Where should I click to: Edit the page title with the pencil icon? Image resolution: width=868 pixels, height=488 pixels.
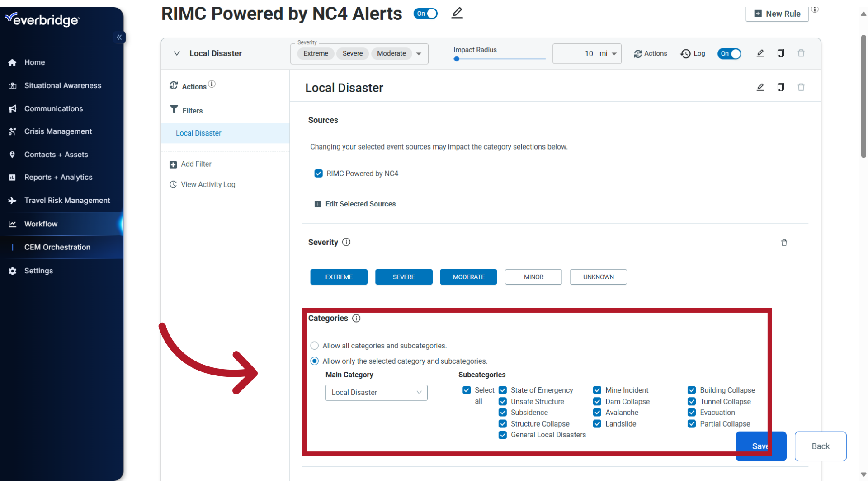pyautogui.click(x=457, y=13)
